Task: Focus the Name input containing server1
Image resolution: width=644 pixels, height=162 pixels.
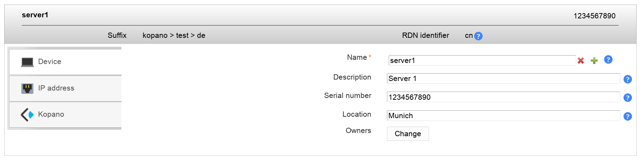Action: [482, 60]
